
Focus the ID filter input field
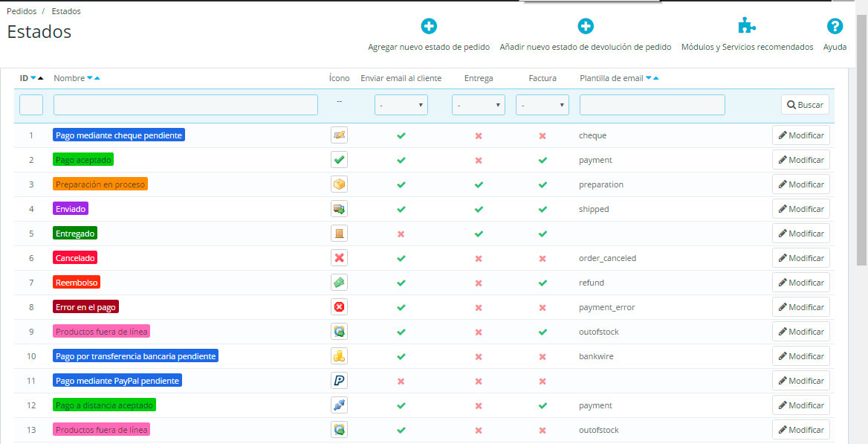[31, 105]
